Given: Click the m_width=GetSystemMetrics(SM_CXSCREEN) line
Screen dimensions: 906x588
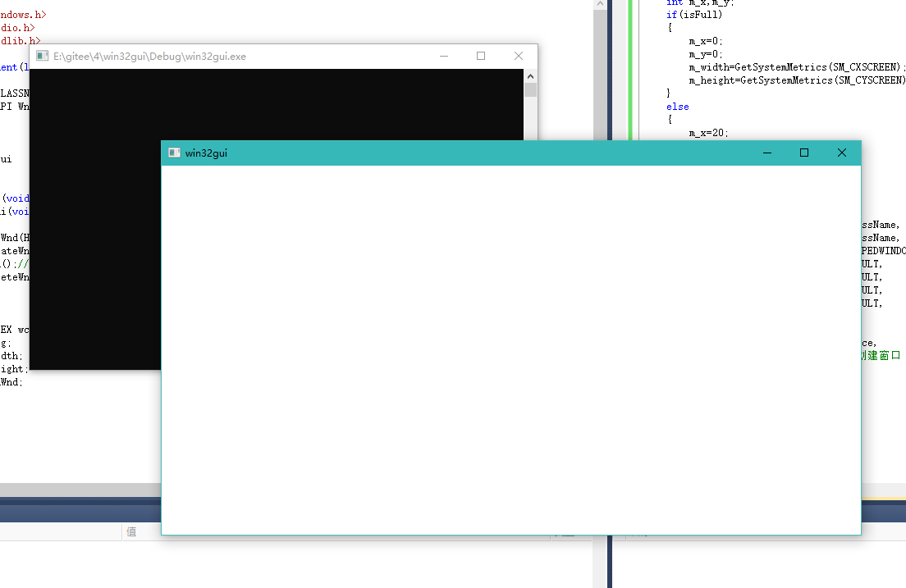Looking at the screenshot, I should pyautogui.click(x=797, y=67).
